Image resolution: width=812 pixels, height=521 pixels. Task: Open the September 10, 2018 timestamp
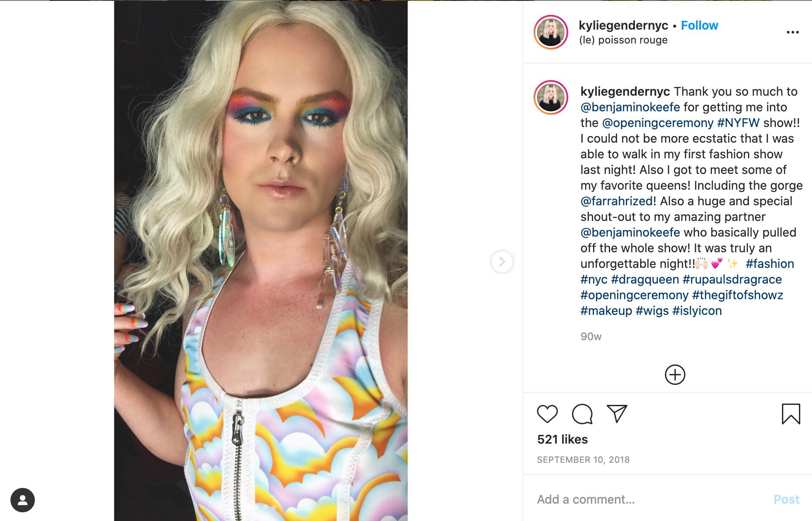(x=583, y=460)
